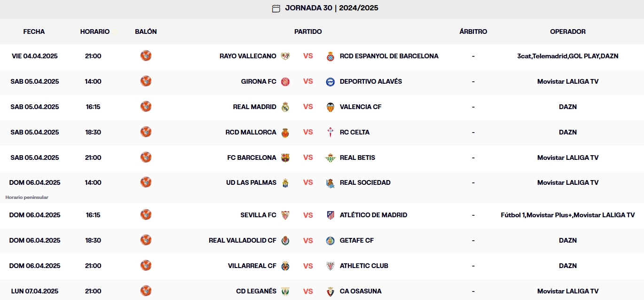Sort matches by the FECHA column header
This screenshot has height=300, width=644.
pyautogui.click(x=34, y=32)
